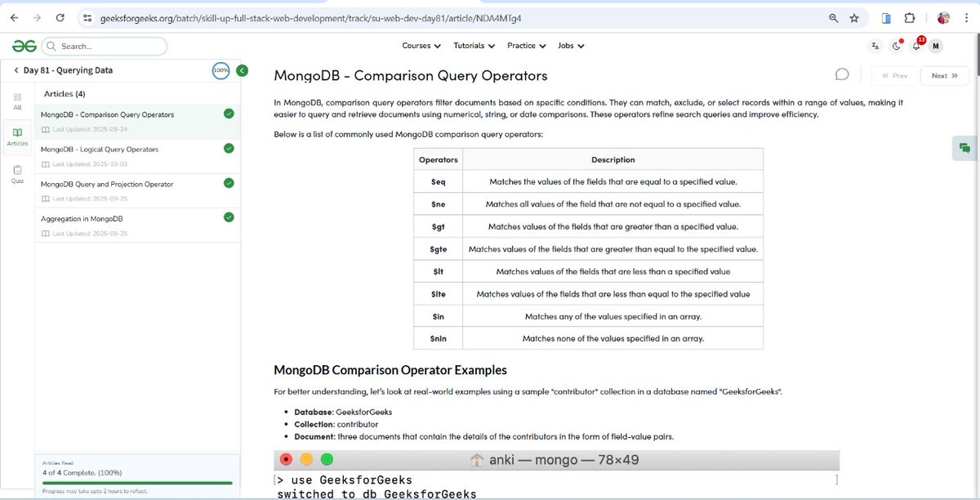Image resolution: width=980 pixels, height=500 pixels.
Task: Click the green articles-read progress bar
Action: click(137, 483)
